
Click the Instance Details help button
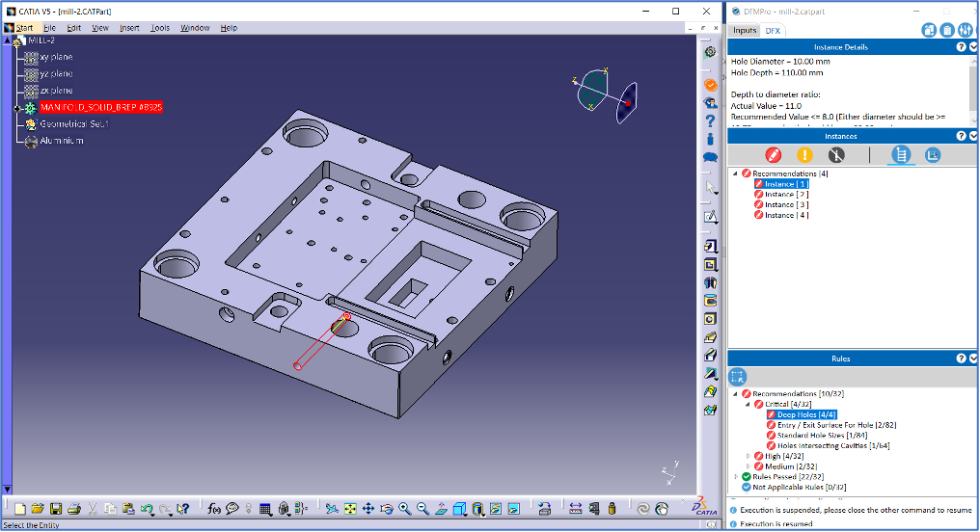962,47
